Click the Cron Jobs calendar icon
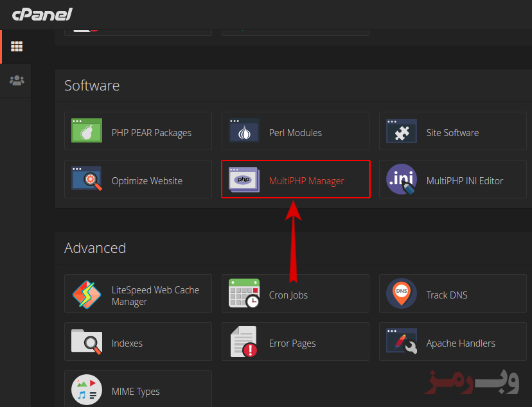This screenshot has height=407, width=532. [244, 293]
